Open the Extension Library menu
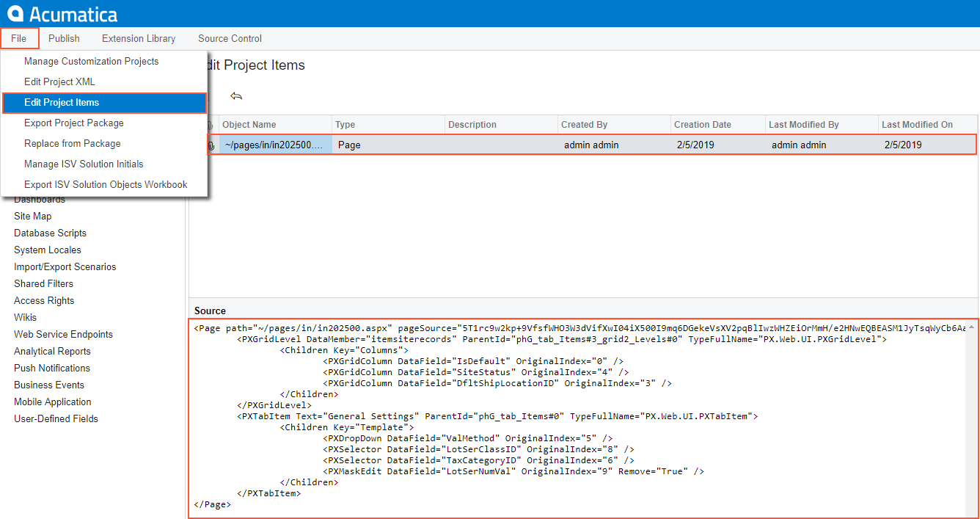Viewport: 980px width, 519px height. pyautogui.click(x=139, y=38)
